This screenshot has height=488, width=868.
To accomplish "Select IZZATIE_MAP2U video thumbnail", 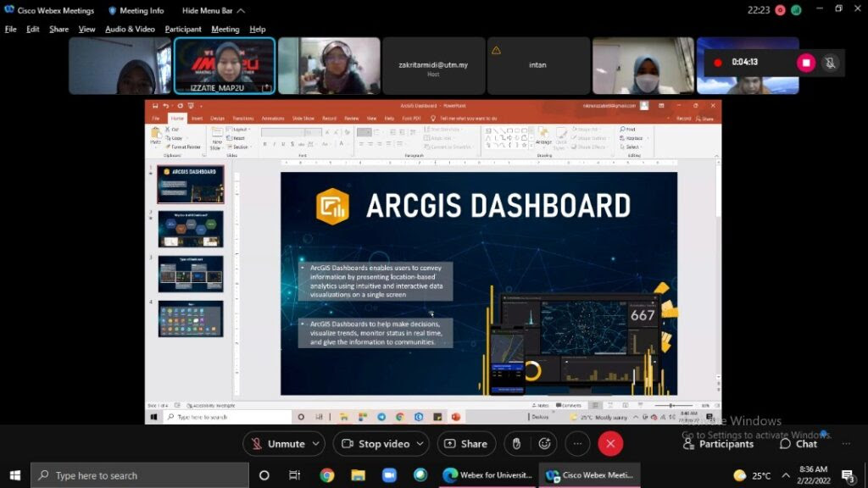I will tap(224, 66).
